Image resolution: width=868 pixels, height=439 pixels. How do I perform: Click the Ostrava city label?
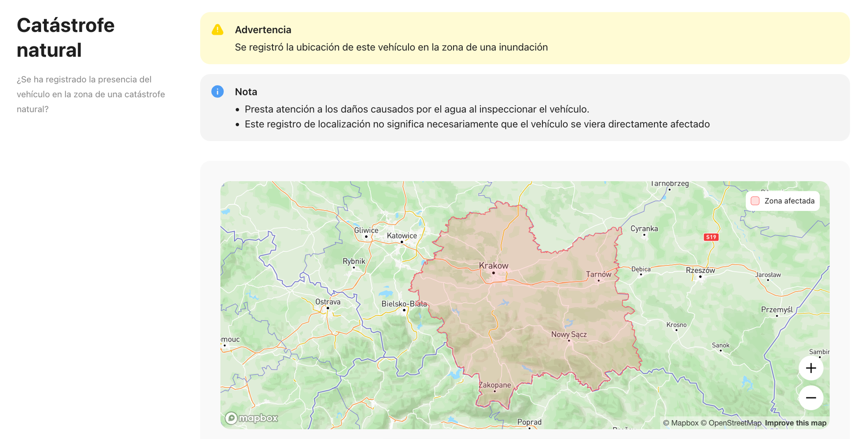[328, 302]
